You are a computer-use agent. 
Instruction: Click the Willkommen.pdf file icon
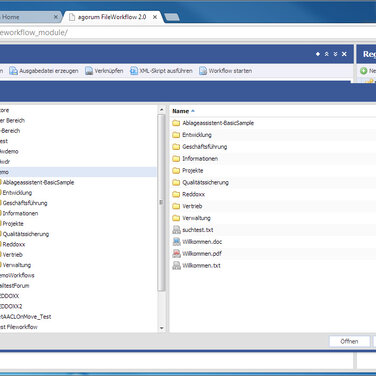point(176,253)
